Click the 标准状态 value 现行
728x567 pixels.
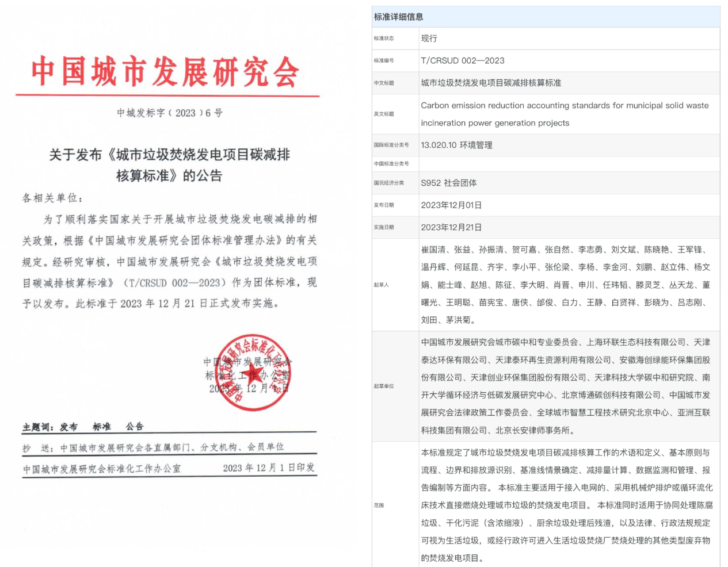tap(429, 39)
